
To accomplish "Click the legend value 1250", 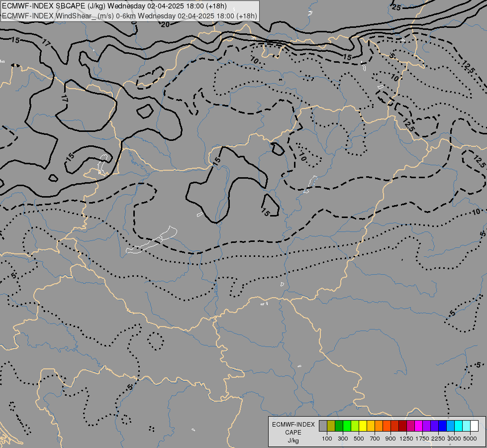I will 406,439.
